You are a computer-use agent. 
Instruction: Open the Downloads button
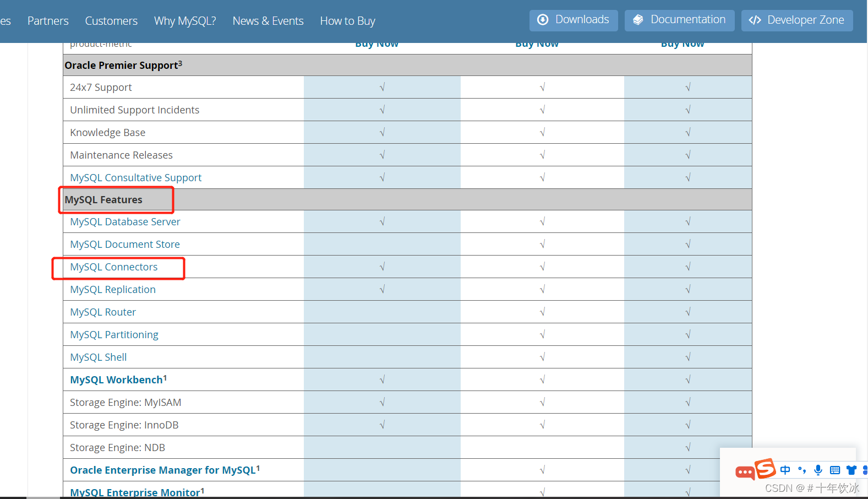pyautogui.click(x=574, y=20)
